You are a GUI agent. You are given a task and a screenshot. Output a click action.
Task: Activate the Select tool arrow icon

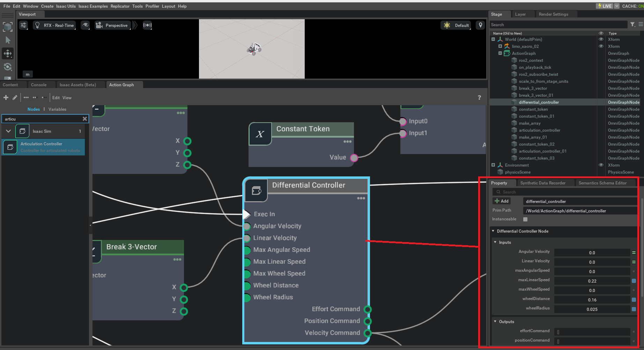[x=8, y=40]
